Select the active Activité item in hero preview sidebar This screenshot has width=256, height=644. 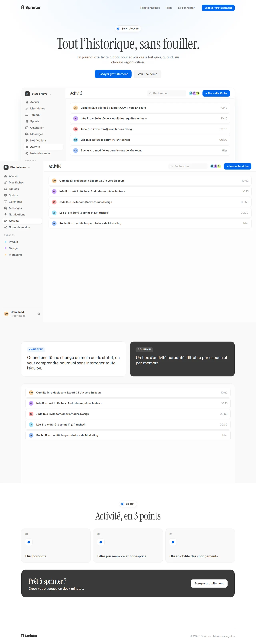(43, 147)
